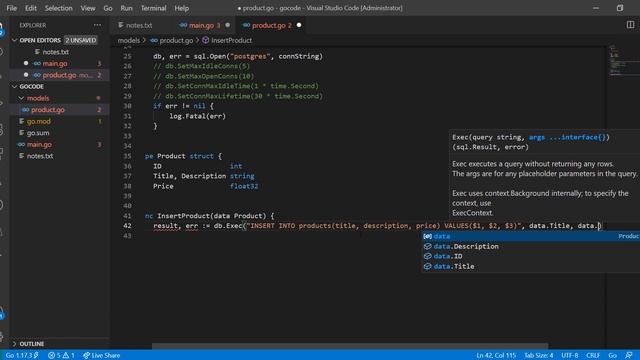Screen dimensions: 640x360
Task: Click the sql.Open call on line 25
Action: pos(210,56)
